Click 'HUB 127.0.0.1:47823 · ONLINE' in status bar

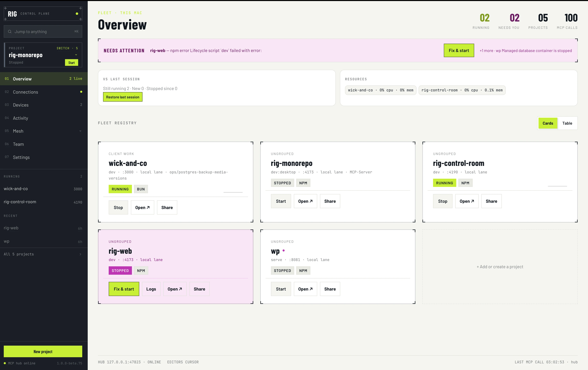pos(129,362)
